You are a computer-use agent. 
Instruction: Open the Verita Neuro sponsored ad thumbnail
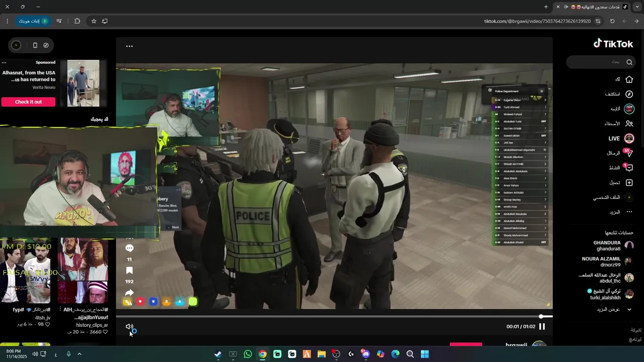(84, 83)
